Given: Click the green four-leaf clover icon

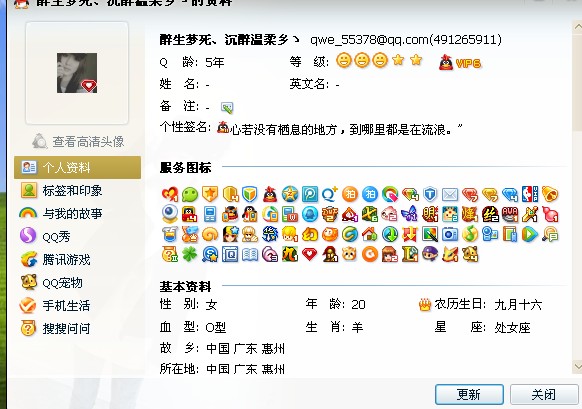Looking at the screenshot, I should (x=190, y=254).
